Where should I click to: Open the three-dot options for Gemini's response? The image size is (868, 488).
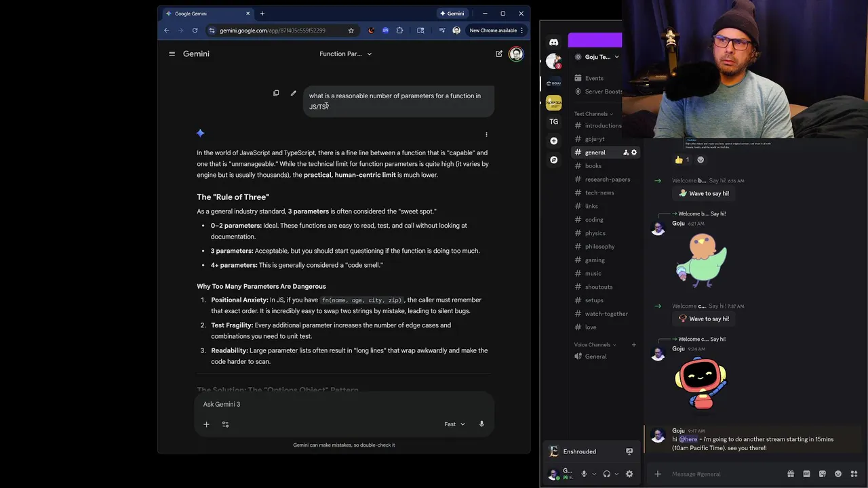click(x=486, y=134)
